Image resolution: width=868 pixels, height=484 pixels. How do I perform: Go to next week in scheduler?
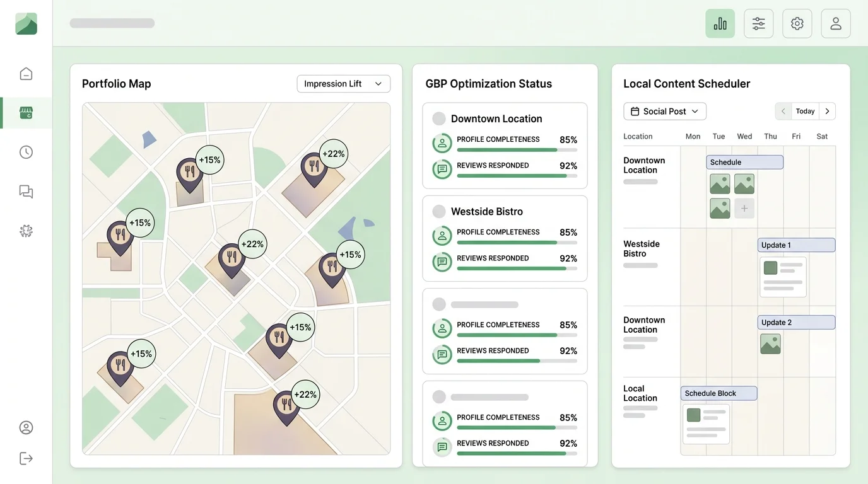tap(827, 111)
